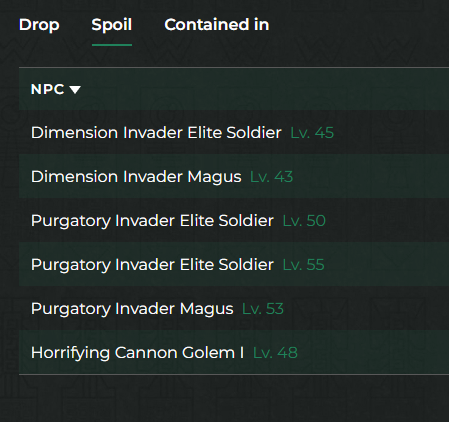Click the Lv. 48 level label
The height and width of the screenshot is (422, 449).
tap(275, 353)
